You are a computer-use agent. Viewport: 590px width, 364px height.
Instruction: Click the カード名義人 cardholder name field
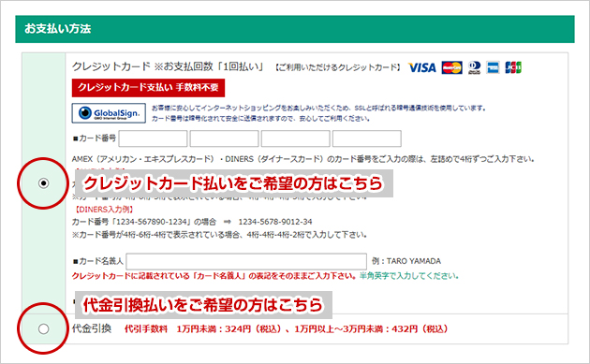[246, 261]
